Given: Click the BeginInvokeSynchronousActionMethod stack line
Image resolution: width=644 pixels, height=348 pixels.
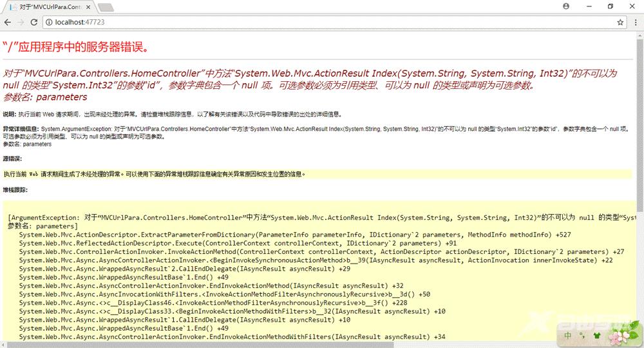Looking at the screenshot, I should (316, 260).
